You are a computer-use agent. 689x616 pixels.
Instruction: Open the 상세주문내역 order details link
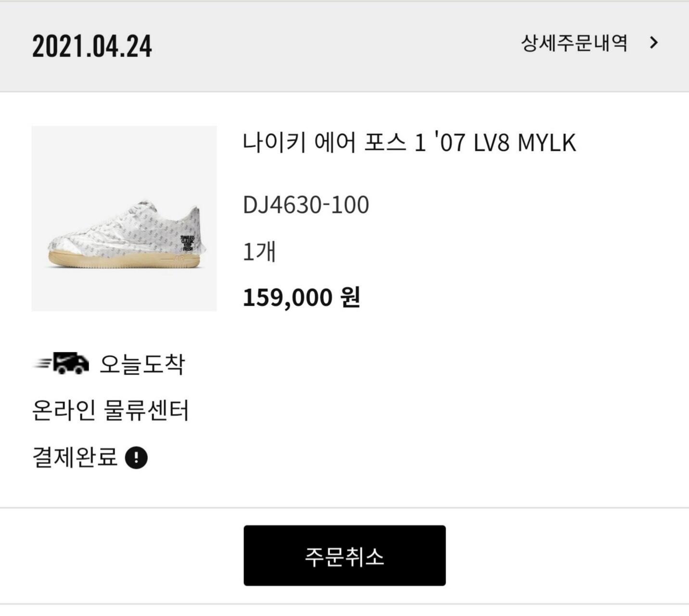click(574, 43)
